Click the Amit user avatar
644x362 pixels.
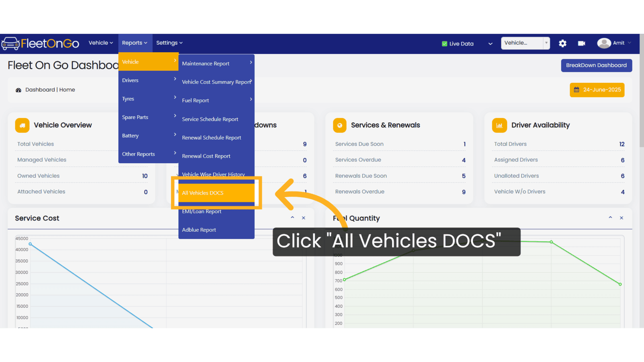[604, 43]
